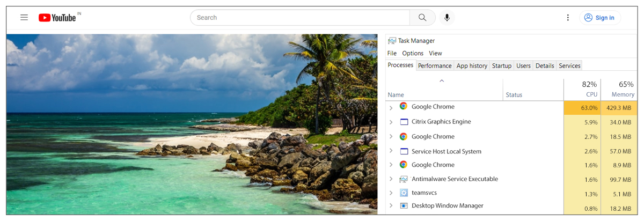This screenshot has width=644, height=221.
Task: Click the teamsvcs gear icon
Action: [404, 193]
